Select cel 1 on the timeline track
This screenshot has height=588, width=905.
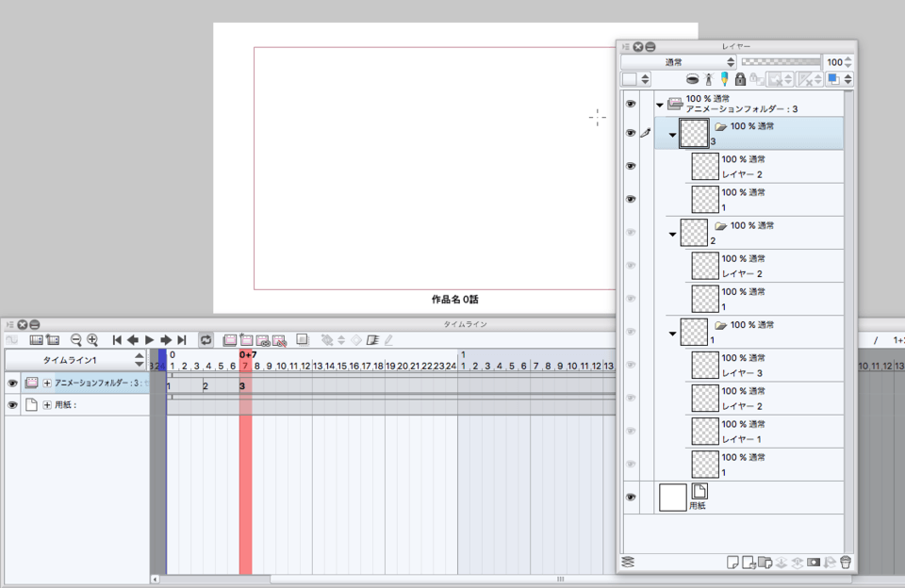tap(169, 386)
